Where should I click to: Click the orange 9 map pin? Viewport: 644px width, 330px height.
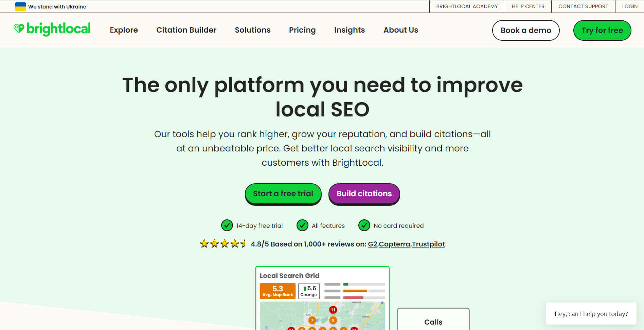[333, 320]
